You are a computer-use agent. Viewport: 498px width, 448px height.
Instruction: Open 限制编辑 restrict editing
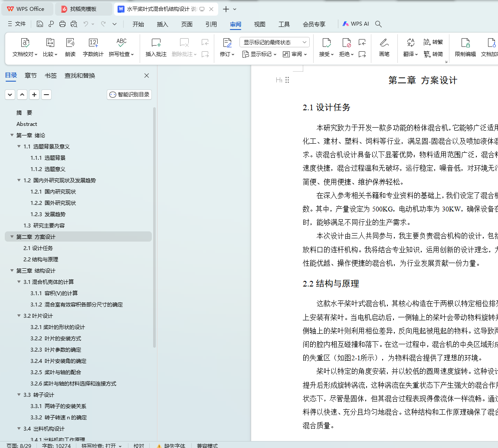[x=465, y=47]
